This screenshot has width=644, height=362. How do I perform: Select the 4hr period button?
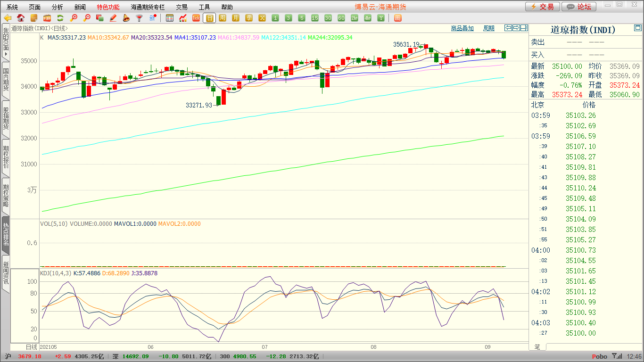[368, 18]
